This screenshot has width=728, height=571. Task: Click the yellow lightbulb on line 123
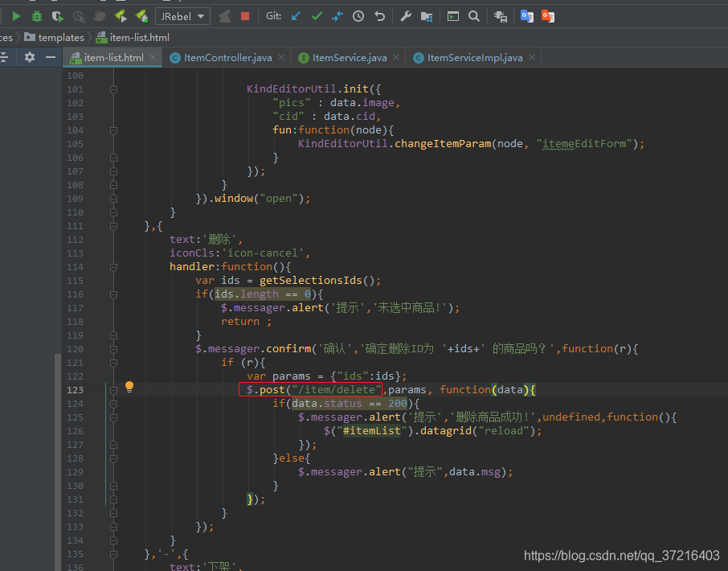[x=129, y=387]
